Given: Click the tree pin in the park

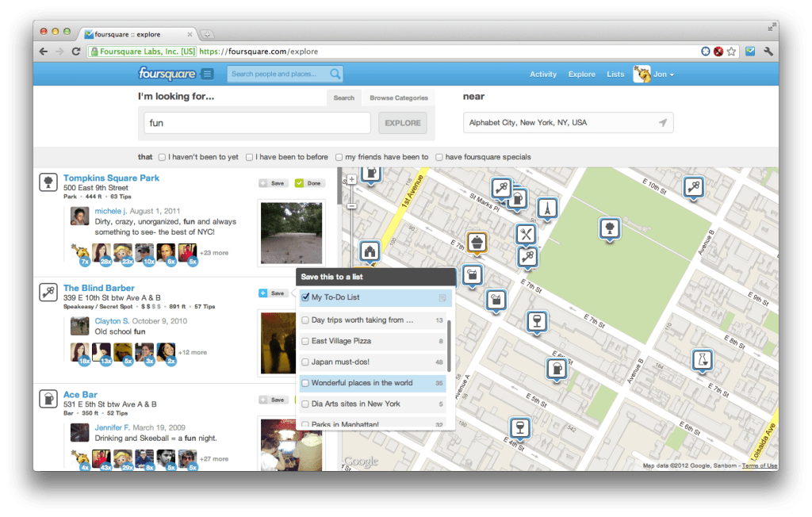Looking at the screenshot, I should [x=609, y=227].
